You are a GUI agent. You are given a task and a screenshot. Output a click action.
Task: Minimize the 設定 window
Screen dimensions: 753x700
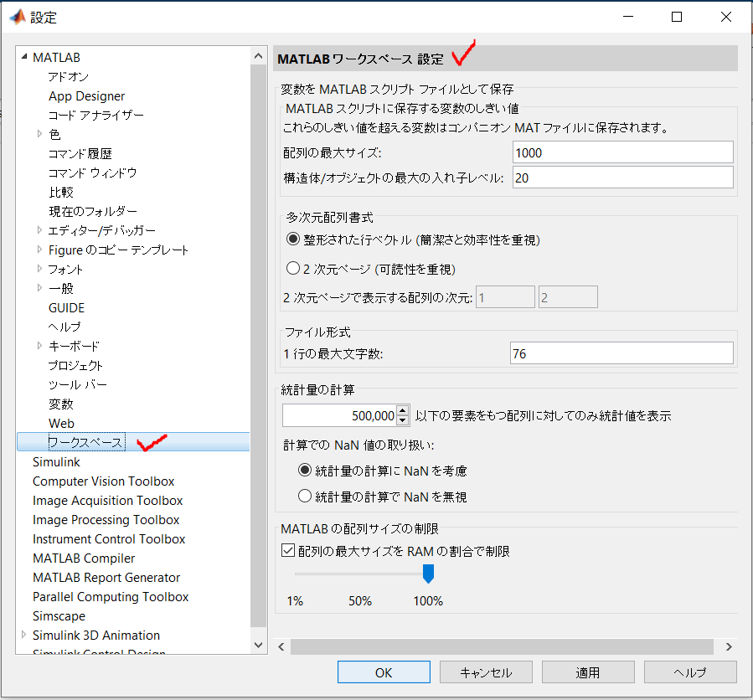pos(628,17)
